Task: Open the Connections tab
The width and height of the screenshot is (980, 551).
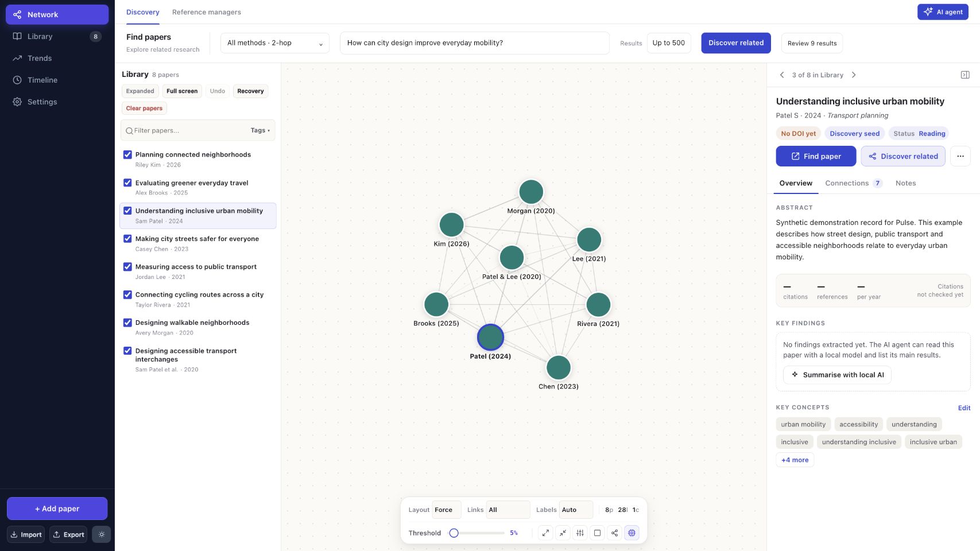Action: (x=853, y=183)
